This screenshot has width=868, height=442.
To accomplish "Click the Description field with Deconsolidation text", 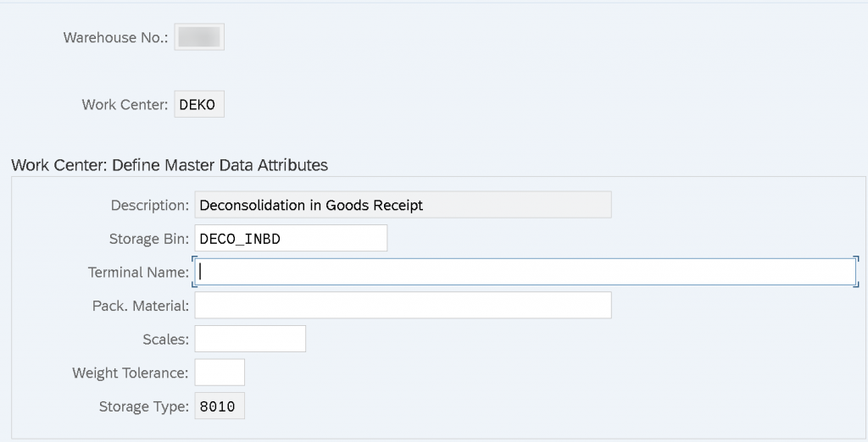I will pos(403,205).
